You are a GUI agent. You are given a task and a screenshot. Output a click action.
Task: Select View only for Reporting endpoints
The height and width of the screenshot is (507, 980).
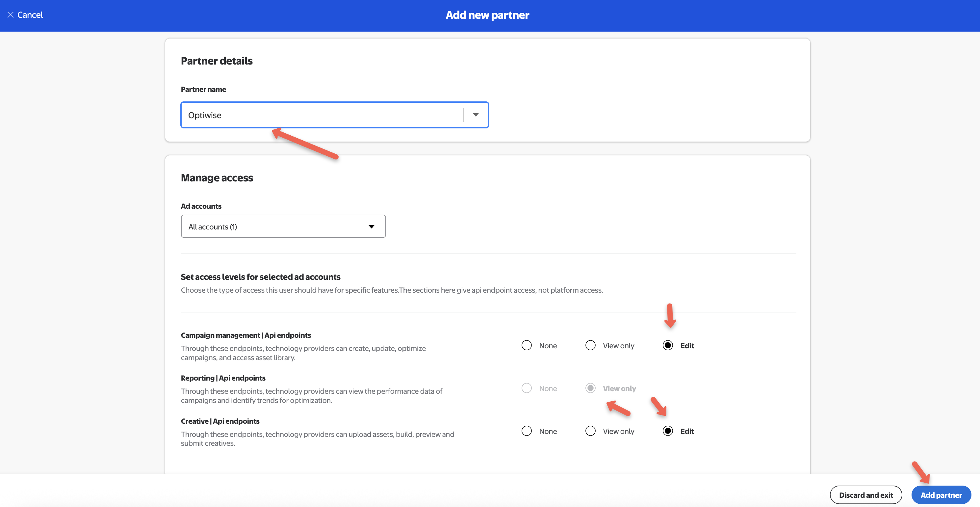tap(590, 388)
